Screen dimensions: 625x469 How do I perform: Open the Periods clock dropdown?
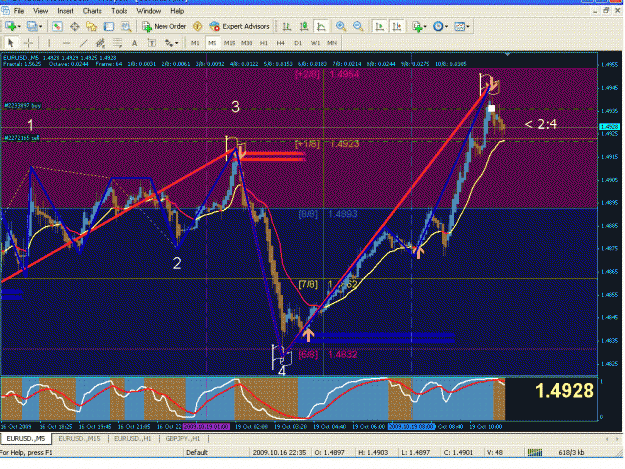[440, 27]
